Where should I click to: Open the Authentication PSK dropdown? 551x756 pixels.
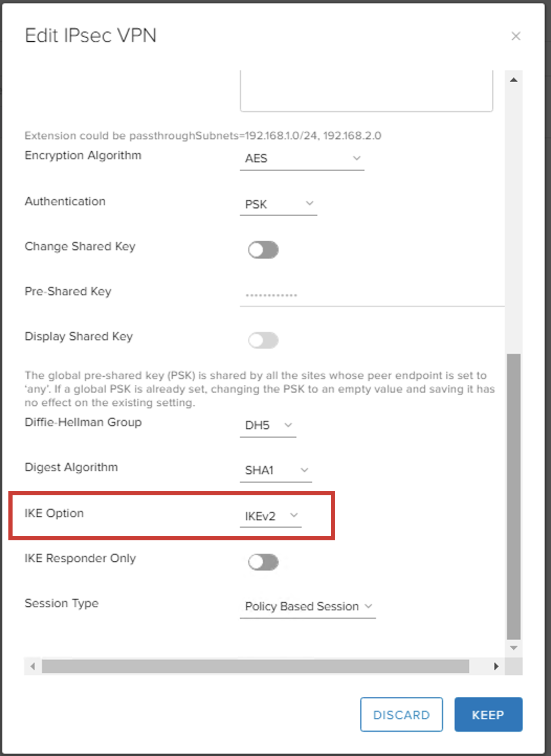(x=278, y=204)
